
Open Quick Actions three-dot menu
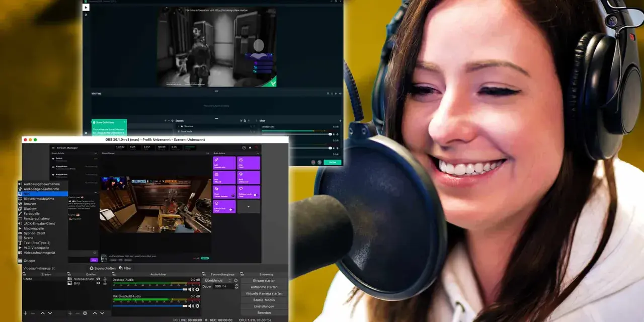[258, 153]
